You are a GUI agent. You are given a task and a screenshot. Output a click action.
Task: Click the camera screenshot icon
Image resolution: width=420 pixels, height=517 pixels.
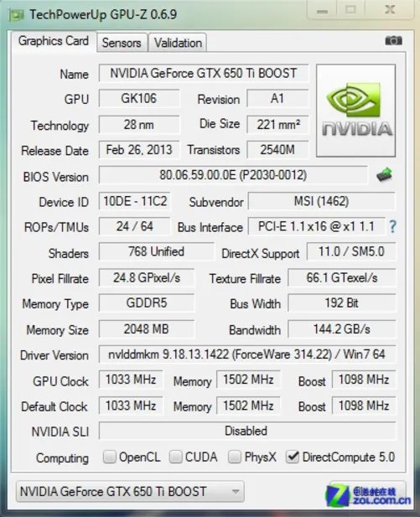pos(393,40)
